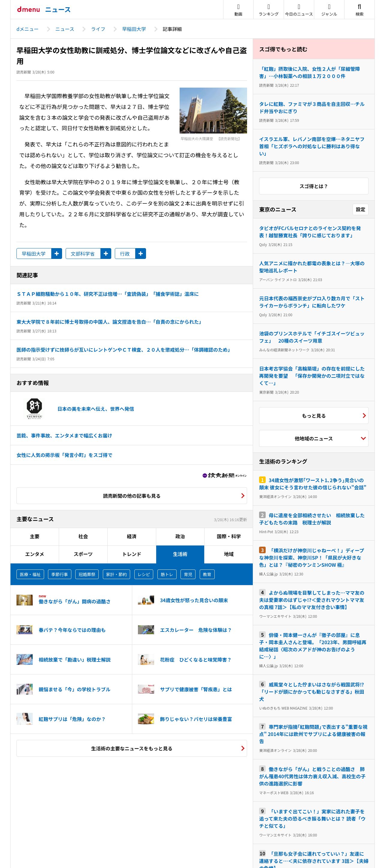Select the トレンド news tab
Viewport: 385px width, 868px height.
coord(132,554)
